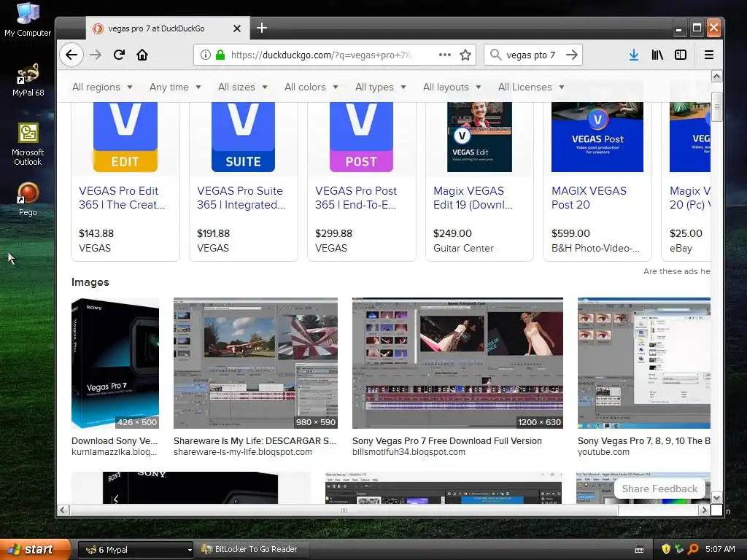Image resolution: width=747 pixels, height=560 pixels.
Task: Open VEGAS Pro Suite 365 product link
Action: [x=241, y=198]
